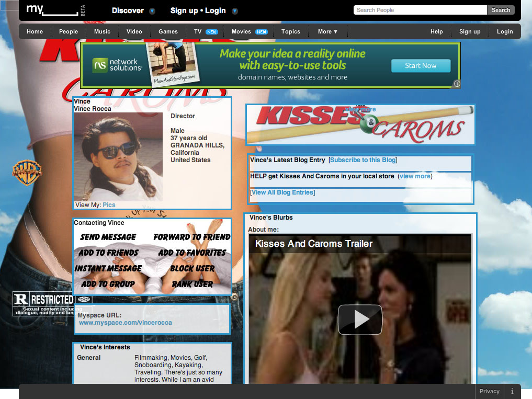Expand the Sign up Login dropdown arrow
The image size is (532, 399).
click(x=234, y=11)
